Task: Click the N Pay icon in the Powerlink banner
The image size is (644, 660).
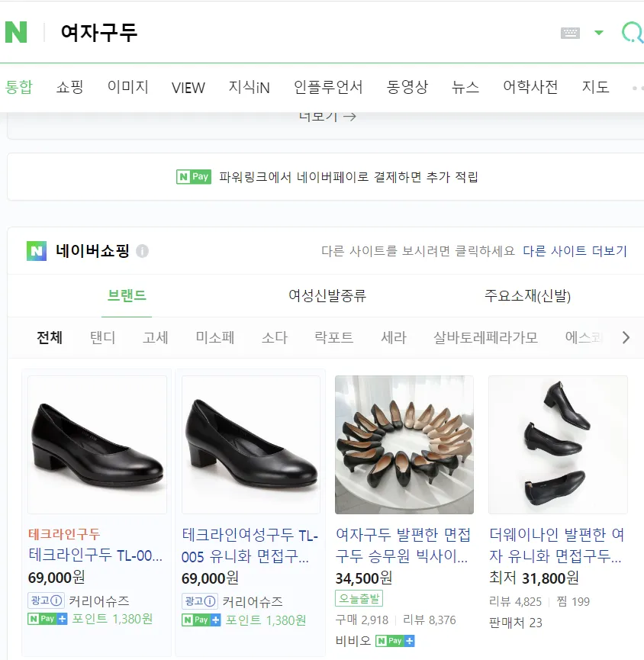Action: coord(194,175)
